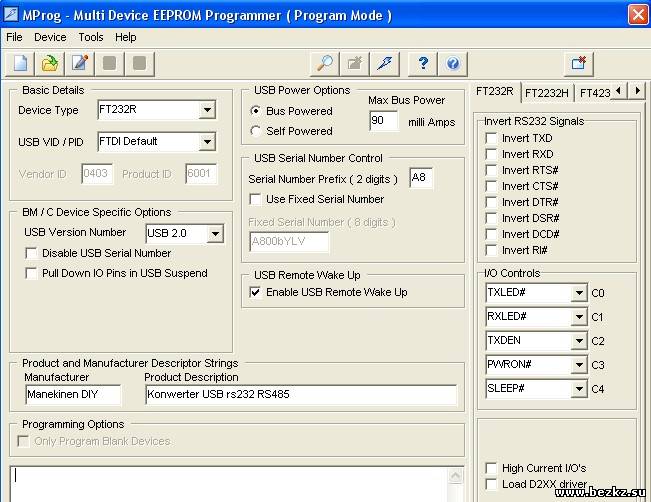Click the first greyed-out toolbar square
This screenshot has height=502, width=651.
tap(110, 64)
